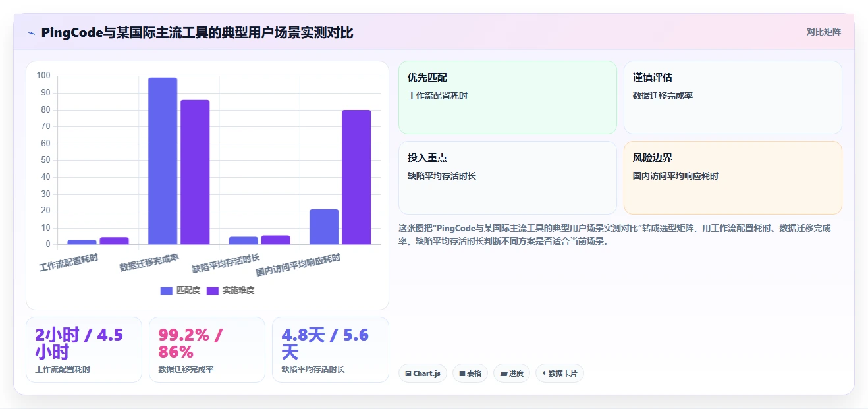
Task: Click the lightning icon beside the PingCode title
Action: (31, 32)
